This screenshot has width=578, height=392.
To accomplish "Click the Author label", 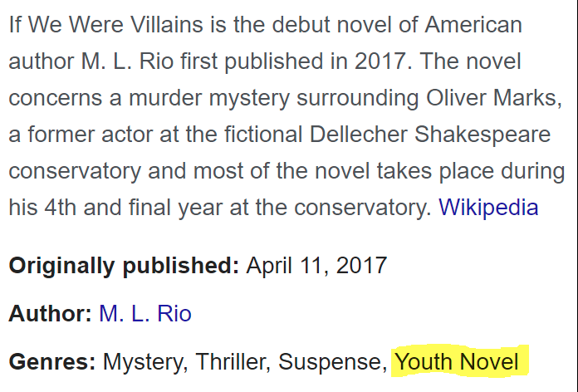I will coord(50,314).
